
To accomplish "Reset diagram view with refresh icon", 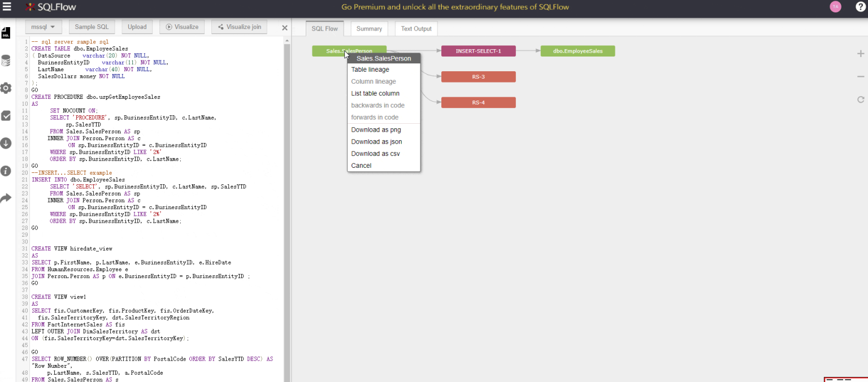I will 861,99.
